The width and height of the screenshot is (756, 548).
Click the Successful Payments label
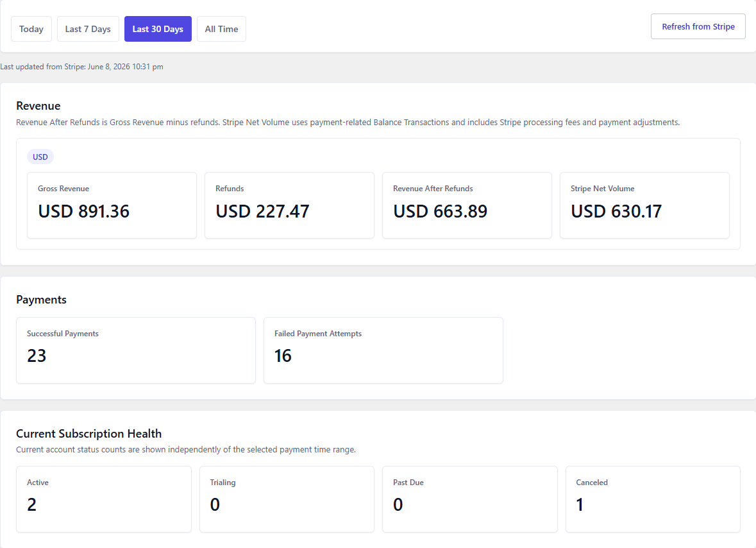(63, 334)
